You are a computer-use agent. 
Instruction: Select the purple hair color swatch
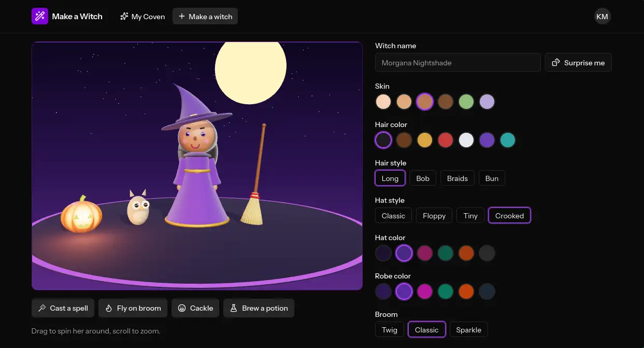487,140
